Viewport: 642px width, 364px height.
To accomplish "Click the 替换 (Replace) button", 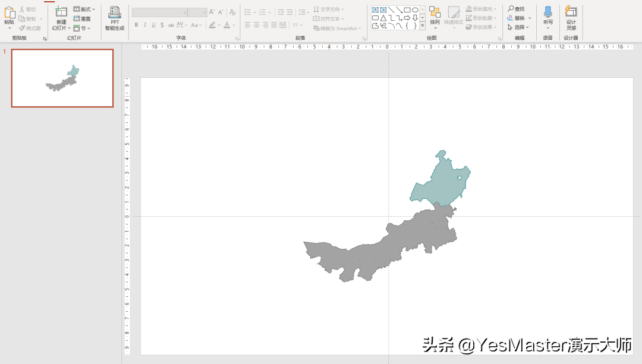I will 518,18.
